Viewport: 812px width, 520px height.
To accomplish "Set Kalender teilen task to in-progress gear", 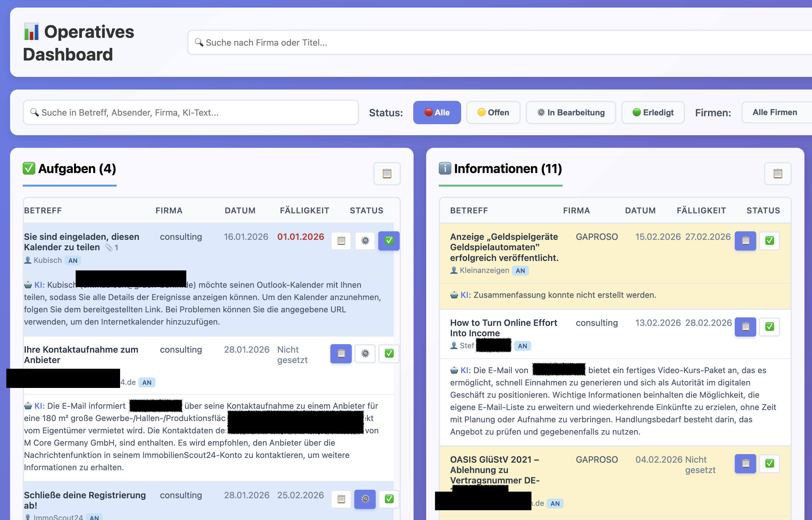I will click(365, 241).
